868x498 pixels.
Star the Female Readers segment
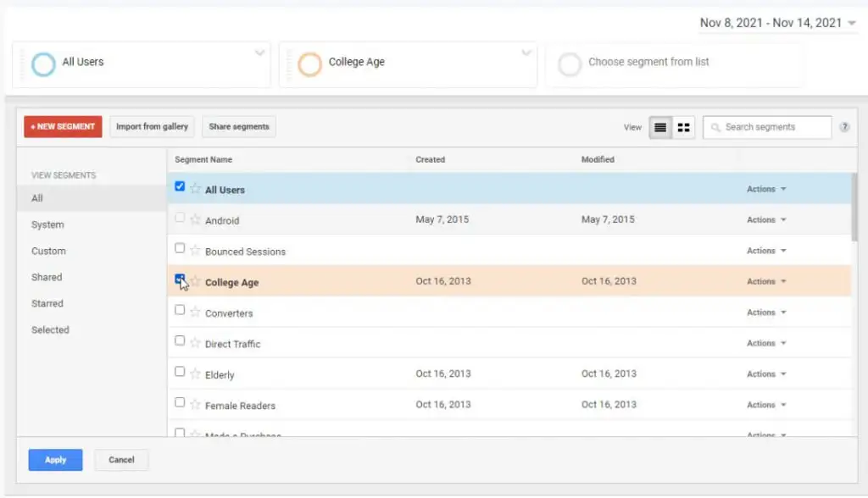(195, 405)
